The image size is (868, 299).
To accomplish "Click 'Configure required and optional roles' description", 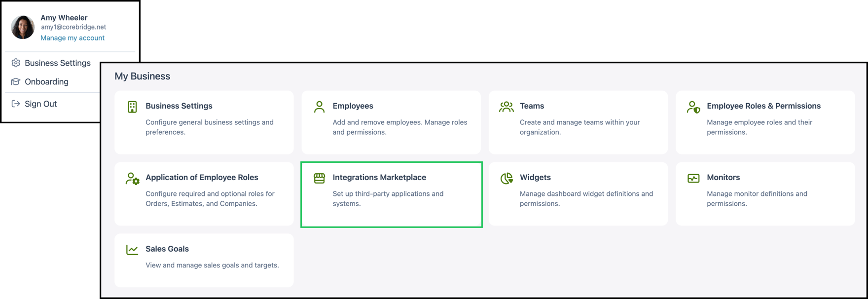I will [x=210, y=199].
